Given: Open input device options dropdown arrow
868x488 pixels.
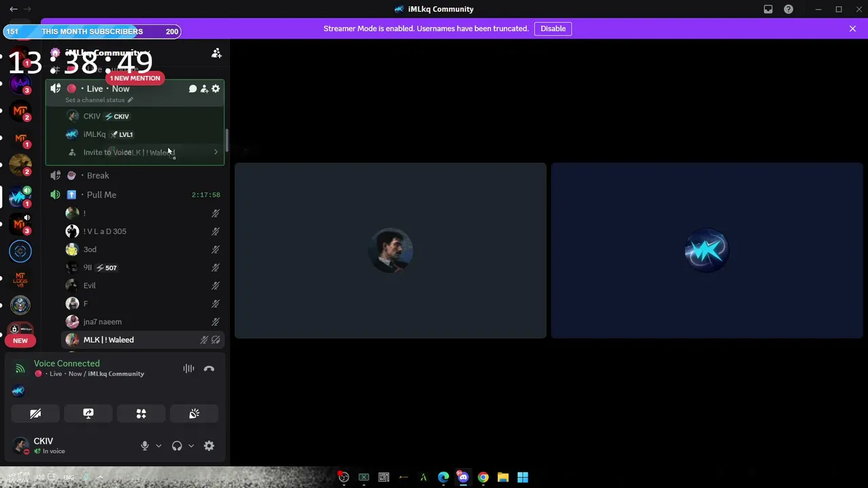Looking at the screenshot, I should 159,446.
